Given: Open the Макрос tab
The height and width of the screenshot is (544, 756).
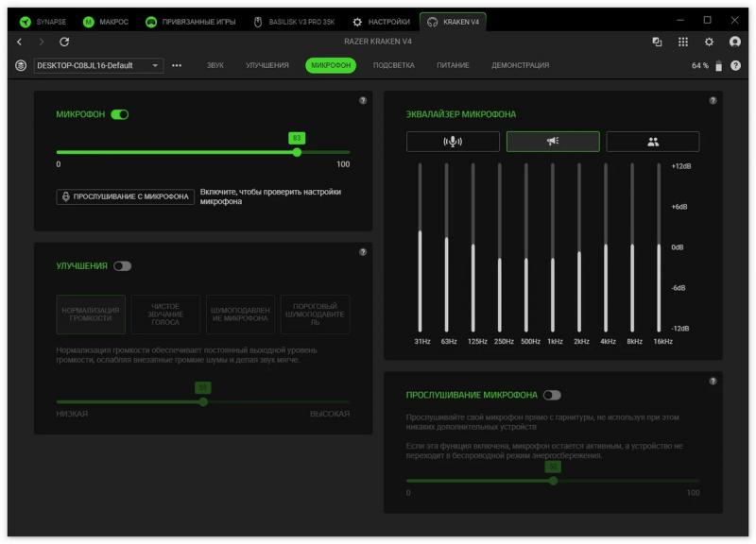Looking at the screenshot, I should coord(106,22).
